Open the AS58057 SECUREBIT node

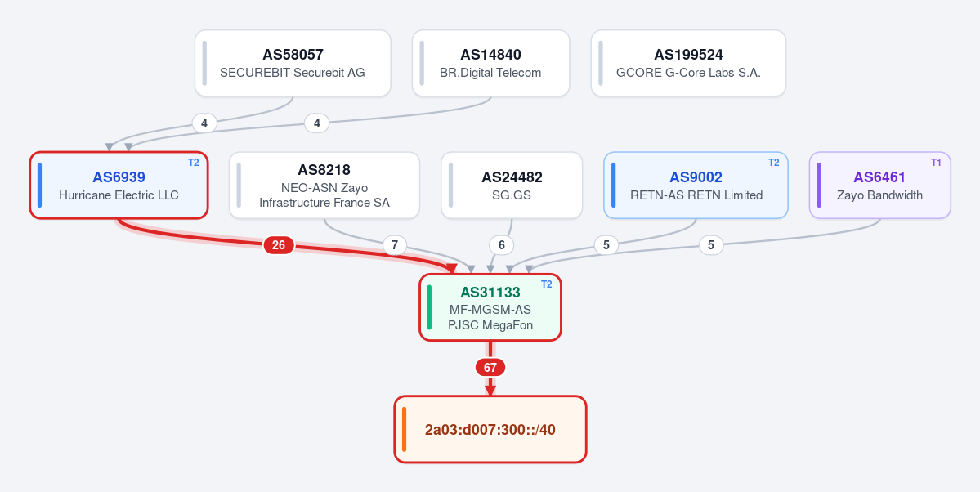point(293,63)
